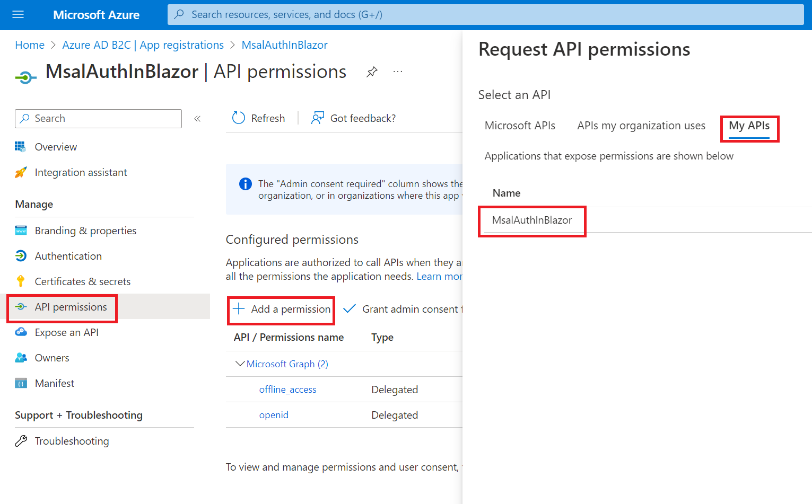Click the Manifest icon
This screenshot has width=812, height=504.
click(21, 384)
